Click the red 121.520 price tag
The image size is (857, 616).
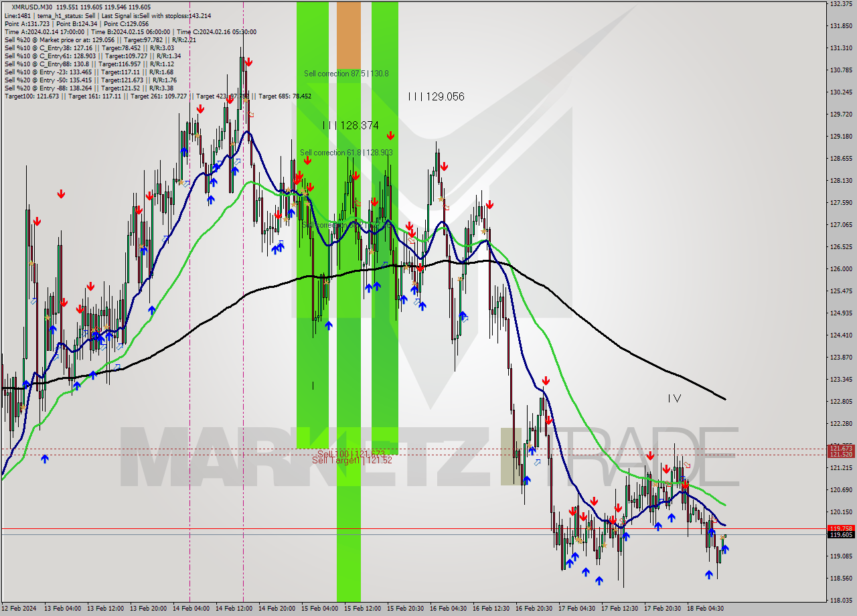point(841,454)
